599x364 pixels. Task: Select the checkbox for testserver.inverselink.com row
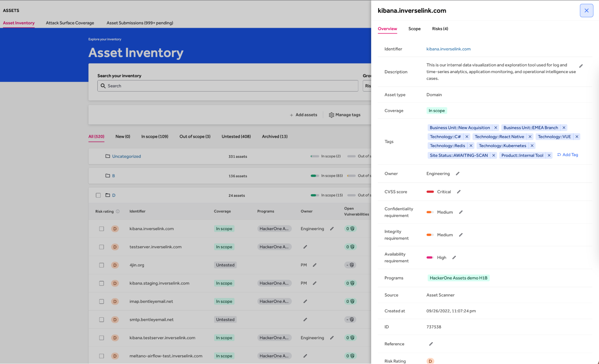coord(101,247)
